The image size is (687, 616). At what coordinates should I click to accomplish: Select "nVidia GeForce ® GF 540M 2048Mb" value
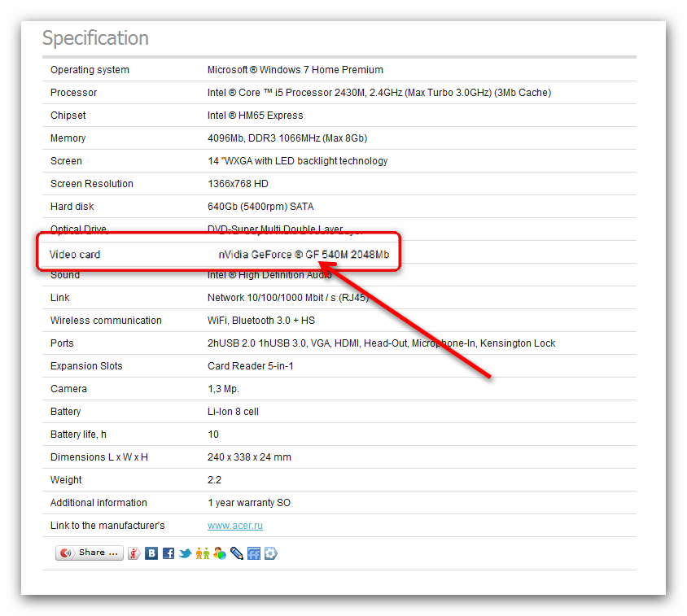click(304, 255)
